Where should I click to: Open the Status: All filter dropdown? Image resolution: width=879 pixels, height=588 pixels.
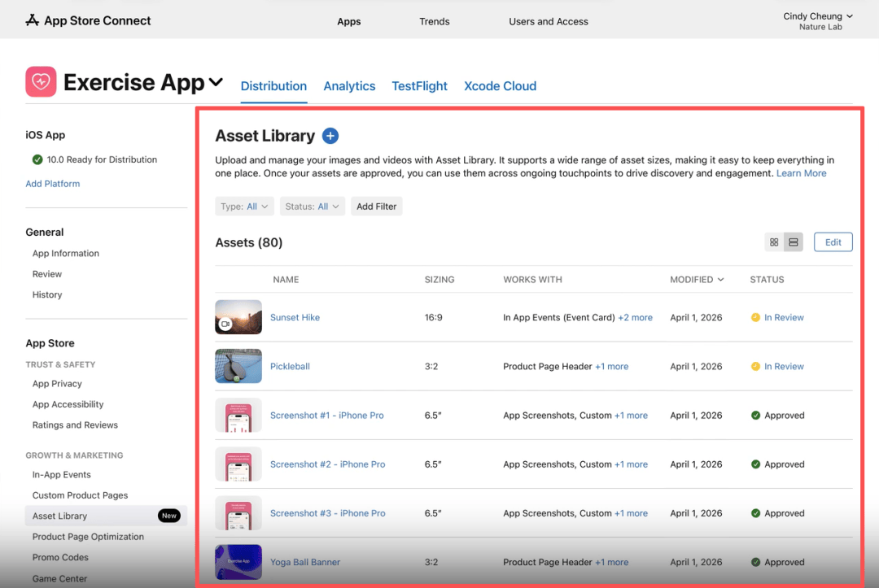tap(313, 207)
